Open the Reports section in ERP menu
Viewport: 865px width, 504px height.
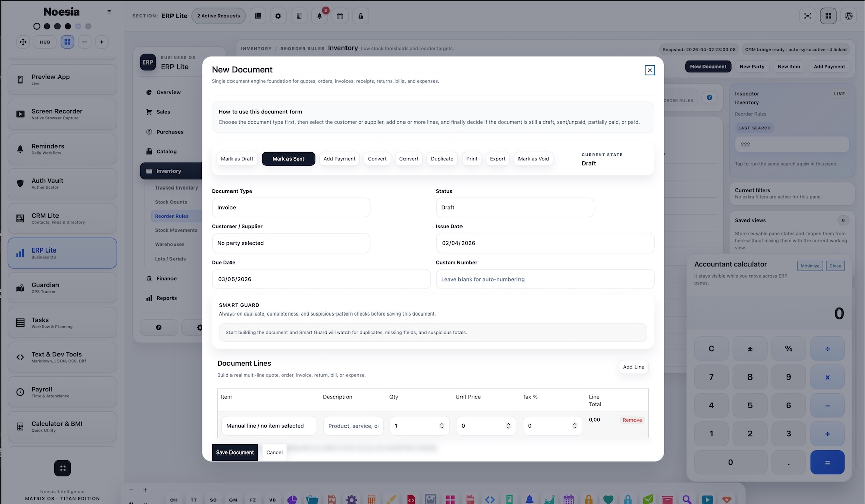[170, 298]
